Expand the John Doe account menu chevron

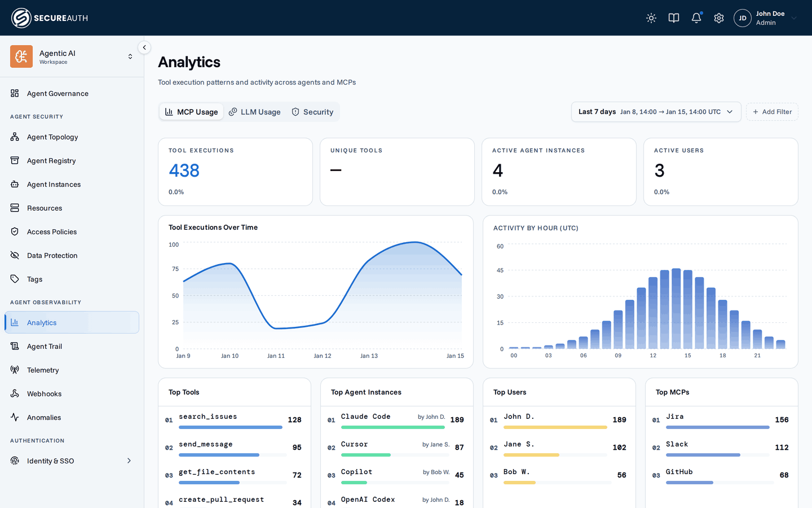(x=794, y=18)
